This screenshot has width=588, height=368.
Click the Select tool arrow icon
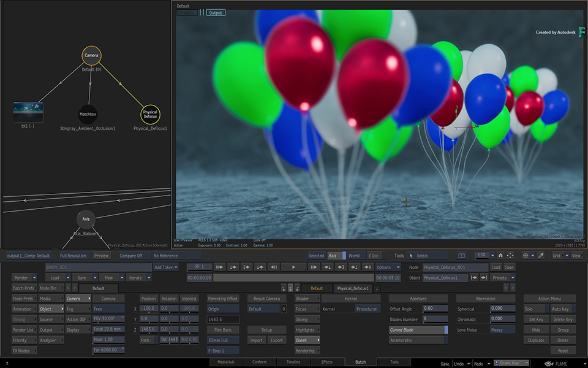pos(411,255)
